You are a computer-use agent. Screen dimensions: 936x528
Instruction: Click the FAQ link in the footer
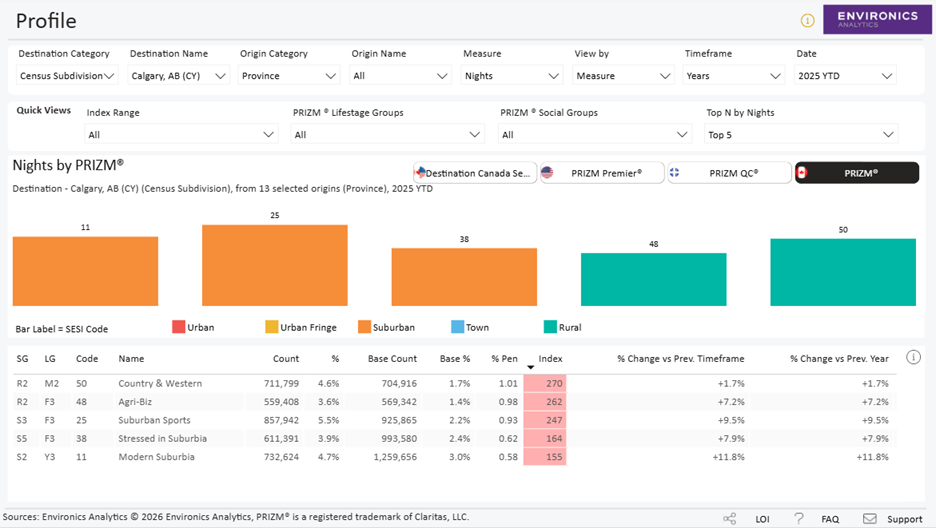pyautogui.click(x=829, y=519)
